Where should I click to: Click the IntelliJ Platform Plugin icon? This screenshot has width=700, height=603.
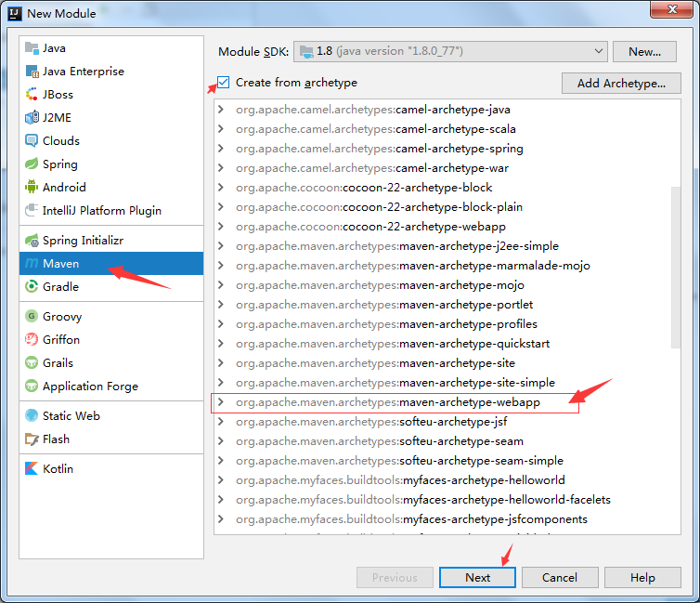pos(32,210)
